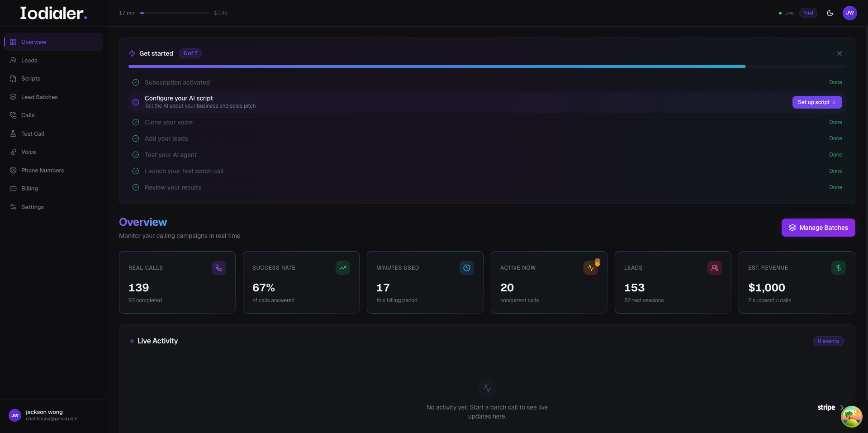The height and width of the screenshot is (433, 868).
Task: Open Lead Batches in the sidebar
Action: [x=39, y=97]
